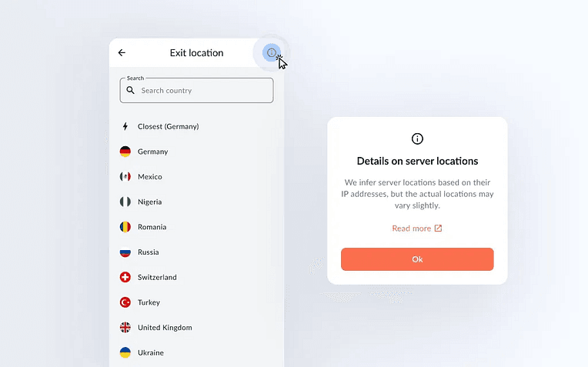Click the external link icon after Read more

(438, 229)
